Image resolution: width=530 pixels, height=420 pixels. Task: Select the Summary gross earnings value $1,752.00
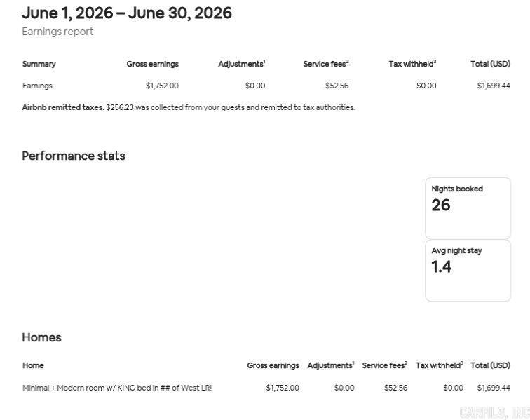tap(162, 86)
